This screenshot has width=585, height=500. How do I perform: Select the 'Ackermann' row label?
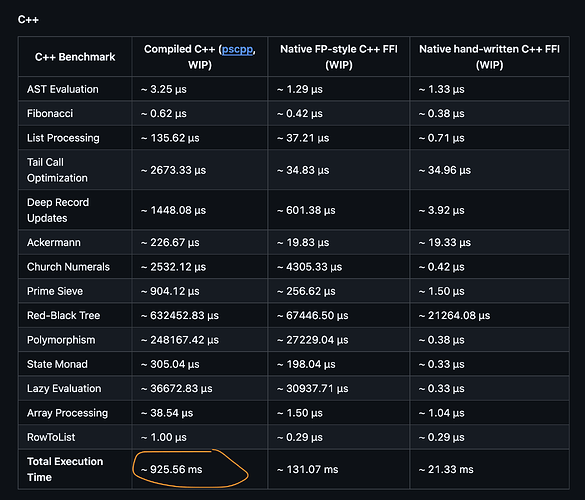[54, 243]
